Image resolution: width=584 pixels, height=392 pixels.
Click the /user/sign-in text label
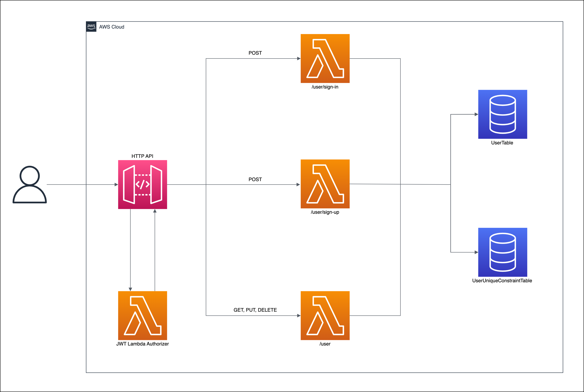[325, 87]
